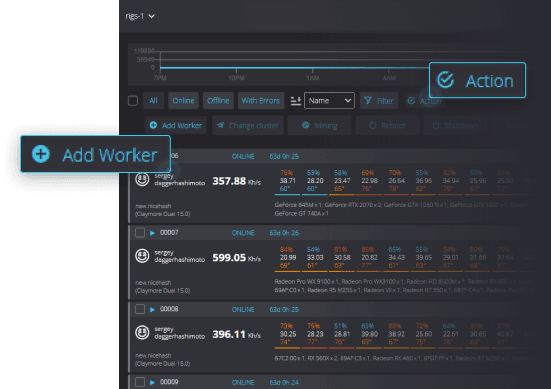This screenshot has width=551, height=389.
Task: Click the Reboot circular arrow icon
Action: (372, 125)
